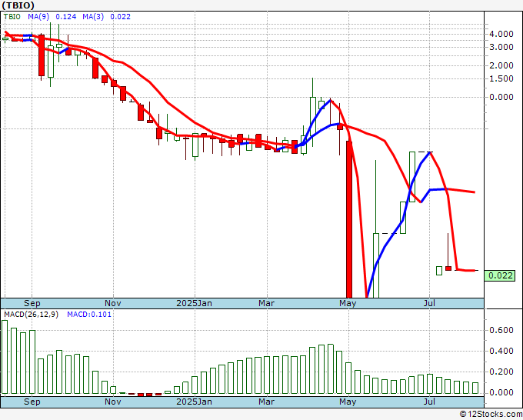Click the 3.000 price axis label
523x420 pixels.
501,47
